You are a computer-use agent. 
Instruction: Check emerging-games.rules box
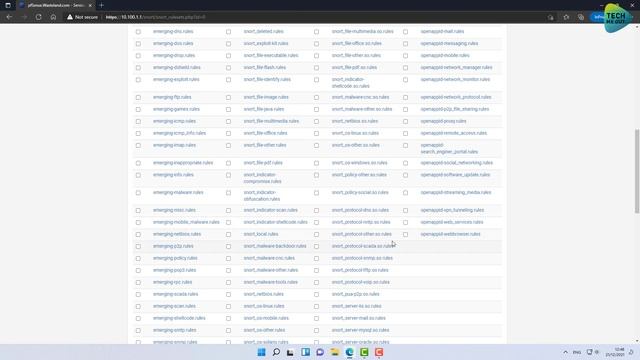click(x=138, y=109)
